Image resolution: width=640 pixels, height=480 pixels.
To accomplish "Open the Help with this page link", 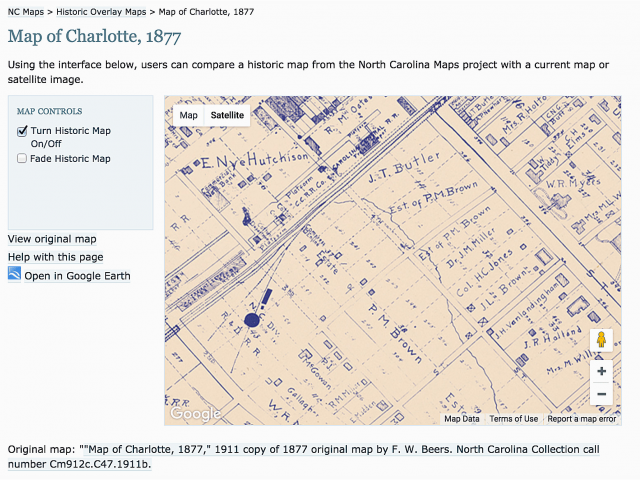I will (x=56, y=257).
